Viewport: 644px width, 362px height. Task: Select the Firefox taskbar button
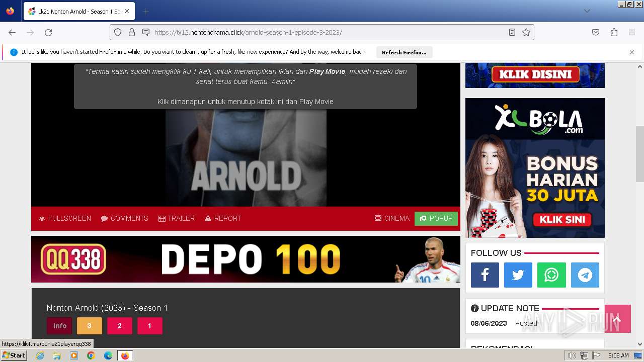[125, 355]
